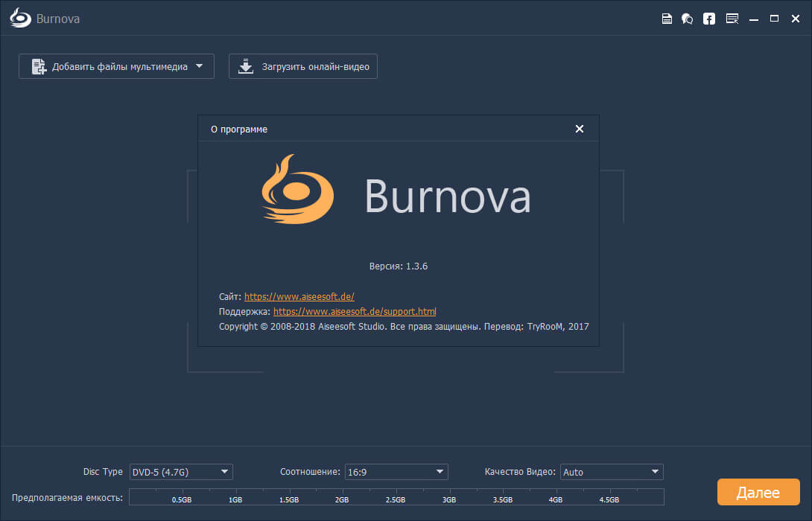Click 'Добавить файлы мультимедиа' button
Viewport: 812px width, 521px height.
(116, 66)
